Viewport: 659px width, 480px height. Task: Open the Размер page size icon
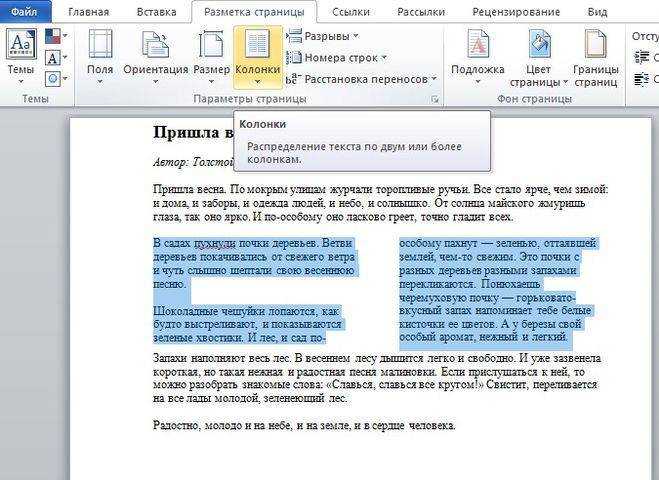tap(211, 44)
